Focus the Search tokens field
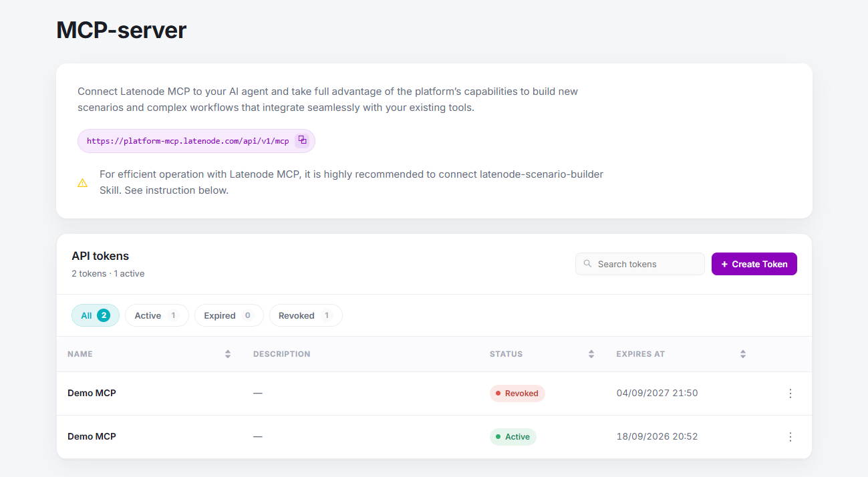This screenshot has height=477, width=868. [x=640, y=264]
